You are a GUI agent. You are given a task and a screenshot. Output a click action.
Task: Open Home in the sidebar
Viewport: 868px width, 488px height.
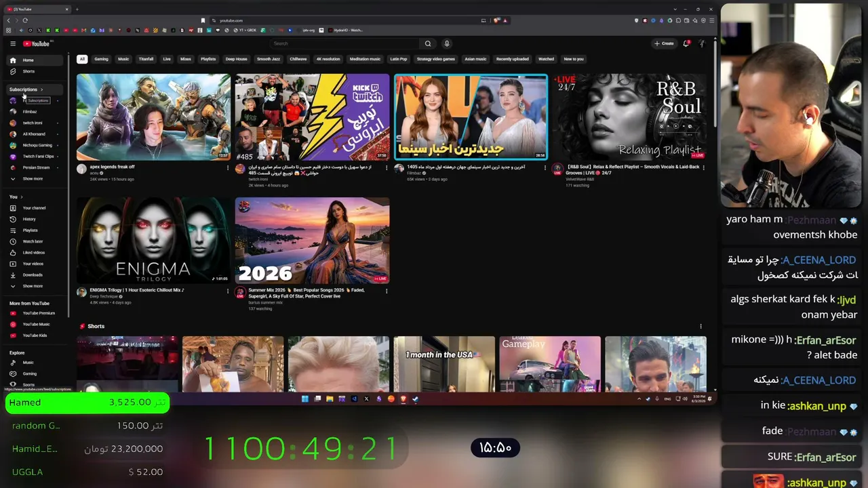34,60
